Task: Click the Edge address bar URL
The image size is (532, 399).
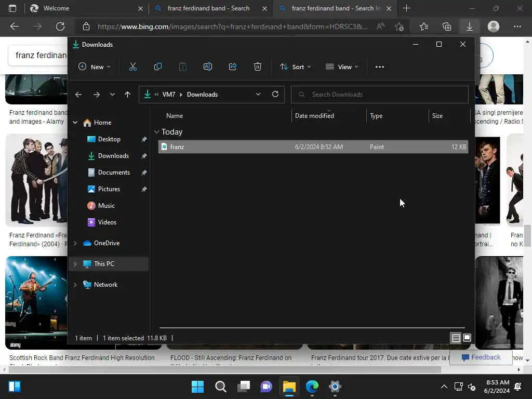Action: coord(232,26)
